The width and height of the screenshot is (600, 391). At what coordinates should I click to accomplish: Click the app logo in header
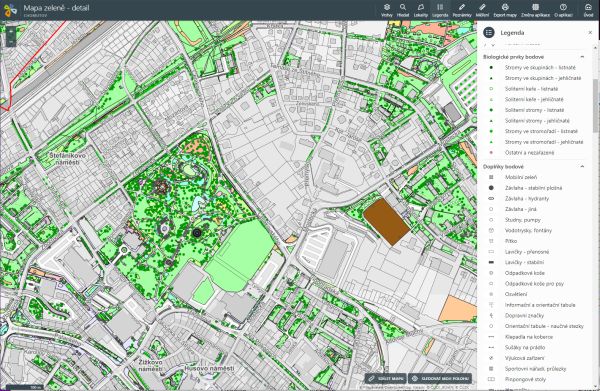(x=10, y=10)
